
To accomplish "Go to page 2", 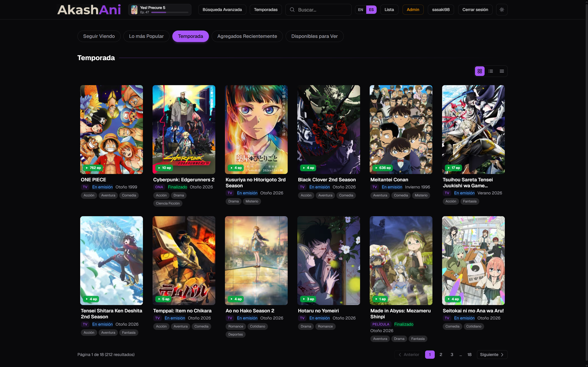I will 441,355.
